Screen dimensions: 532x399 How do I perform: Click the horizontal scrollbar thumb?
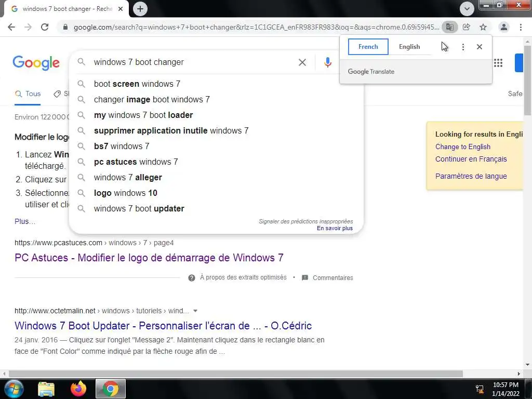tap(235, 374)
